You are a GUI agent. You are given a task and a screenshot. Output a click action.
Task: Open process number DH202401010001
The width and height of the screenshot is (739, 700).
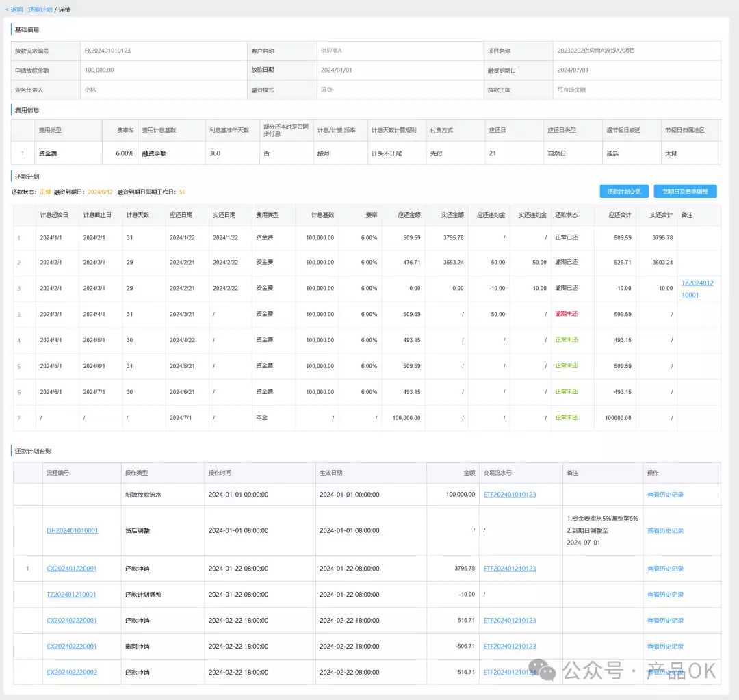tap(72, 530)
